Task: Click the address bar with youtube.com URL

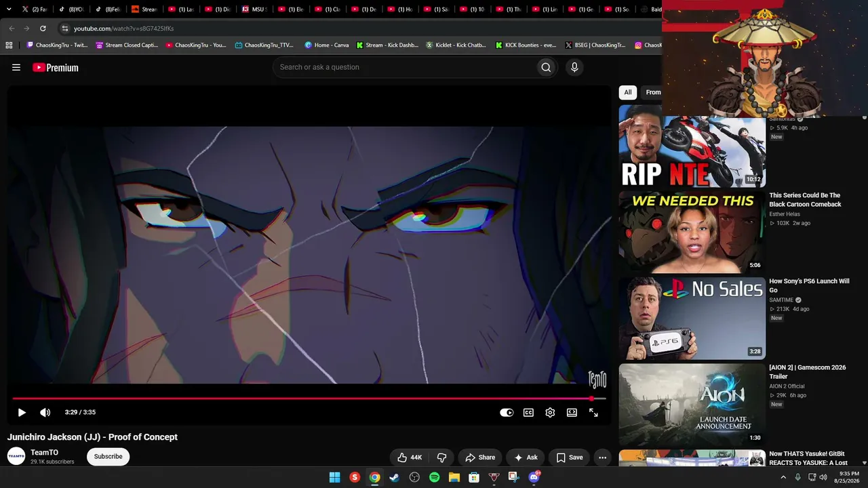Action: [359, 28]
